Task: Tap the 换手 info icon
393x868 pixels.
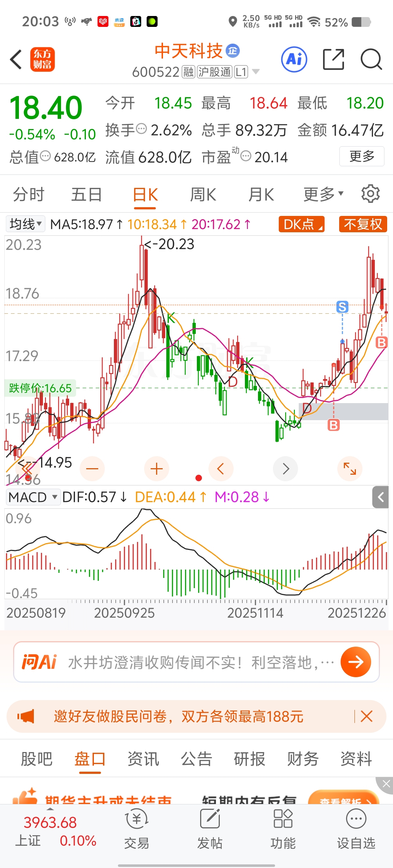Action: pyautogui.click(x=142, y=129)
